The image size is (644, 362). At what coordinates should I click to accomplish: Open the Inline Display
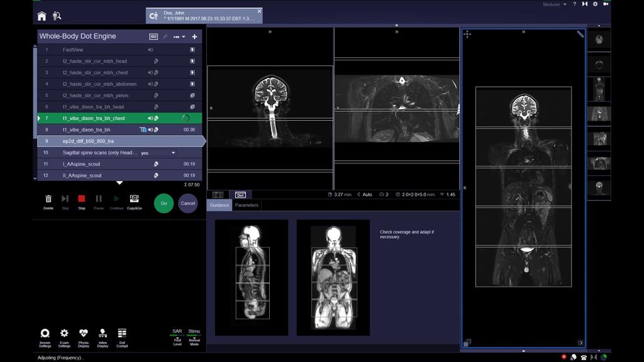(x=103, y=336)
